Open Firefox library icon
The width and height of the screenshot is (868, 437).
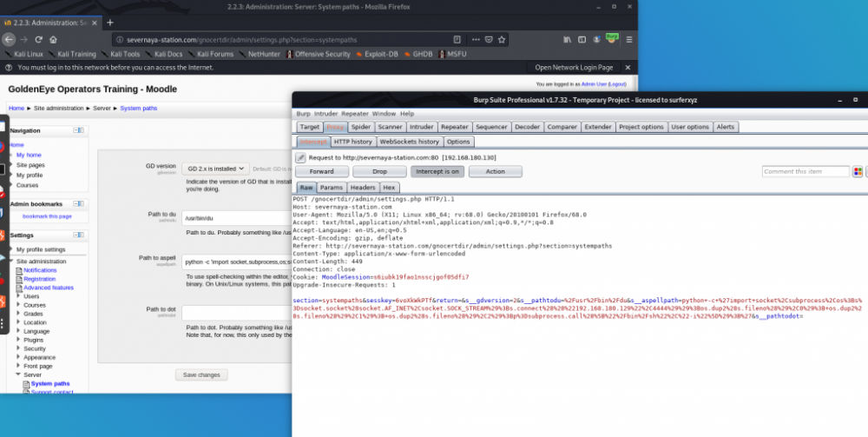[568, 39]
